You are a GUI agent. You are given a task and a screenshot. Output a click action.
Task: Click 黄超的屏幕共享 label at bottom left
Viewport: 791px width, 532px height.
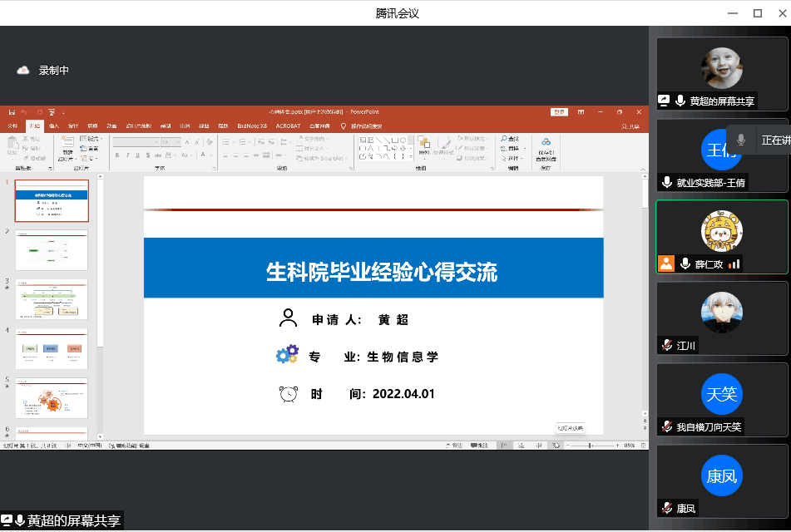[73, 521]
